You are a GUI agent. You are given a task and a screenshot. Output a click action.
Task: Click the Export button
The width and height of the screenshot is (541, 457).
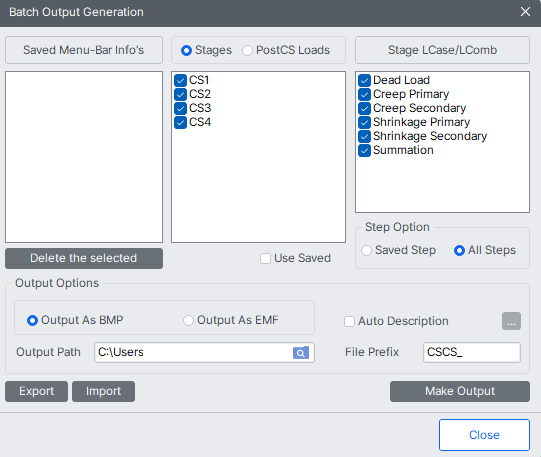[37, 391]
